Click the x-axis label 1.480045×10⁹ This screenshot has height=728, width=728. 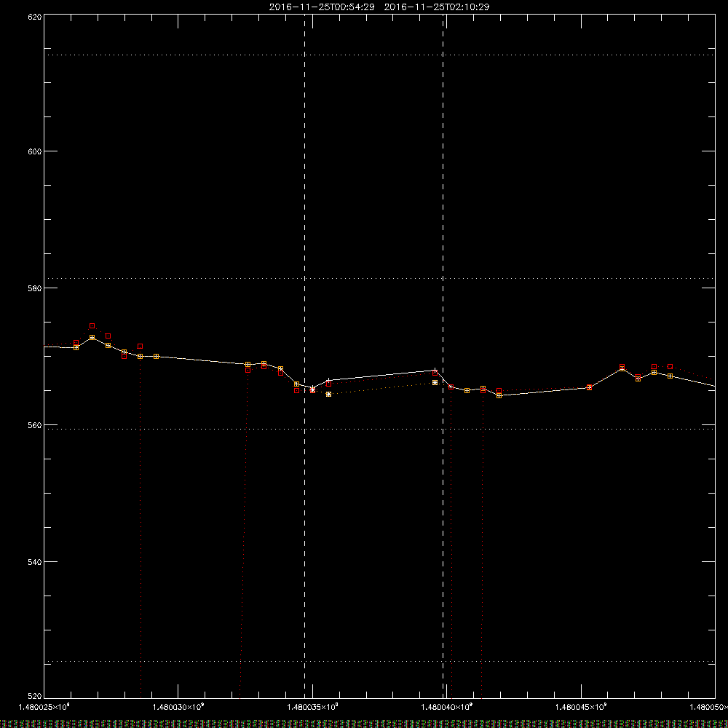[581, 707]
